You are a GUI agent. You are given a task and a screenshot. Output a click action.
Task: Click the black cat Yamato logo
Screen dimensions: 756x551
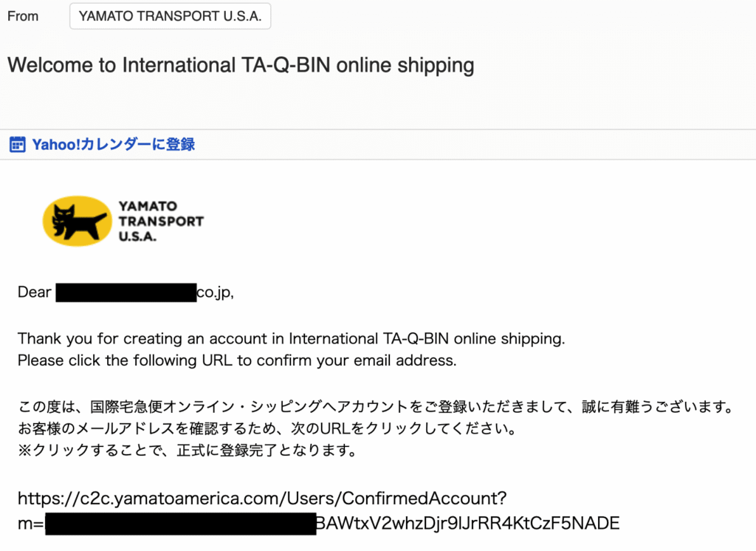(77, 221)
